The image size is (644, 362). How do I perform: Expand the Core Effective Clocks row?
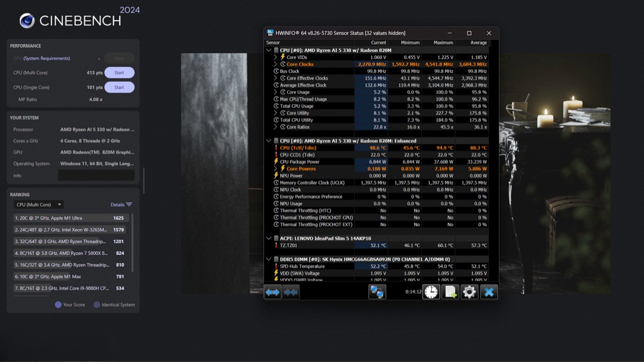click(x=275, y=78)
